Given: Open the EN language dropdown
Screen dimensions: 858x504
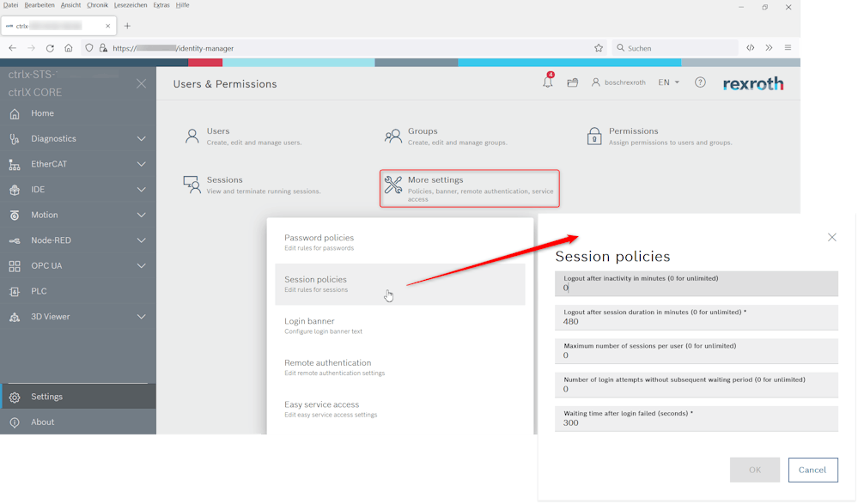Looking at the screenshot, I should tap(668, 82).
